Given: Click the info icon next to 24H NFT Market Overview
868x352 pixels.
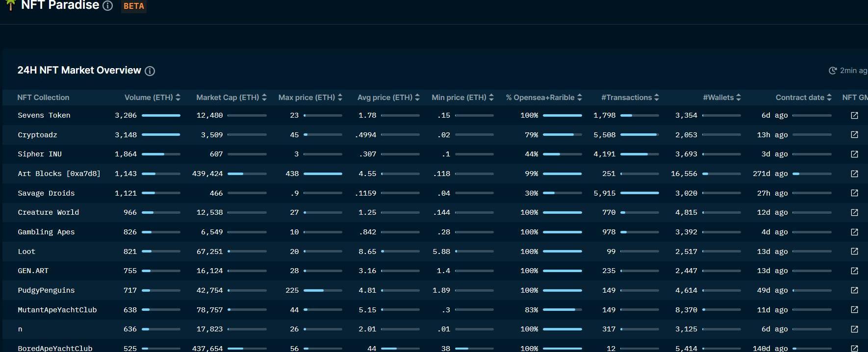Looking at the screenshot, I should point(150,71).
